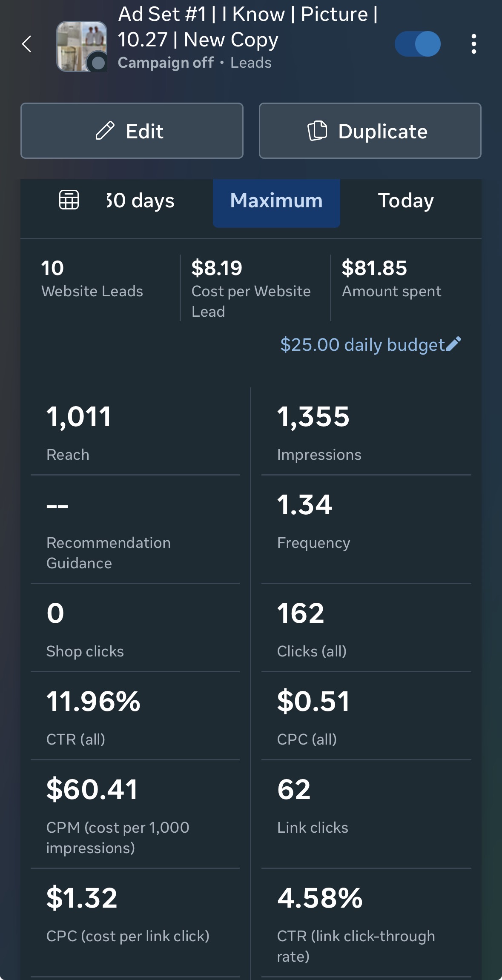Tap the Amount spent metric

pos(392,279)
